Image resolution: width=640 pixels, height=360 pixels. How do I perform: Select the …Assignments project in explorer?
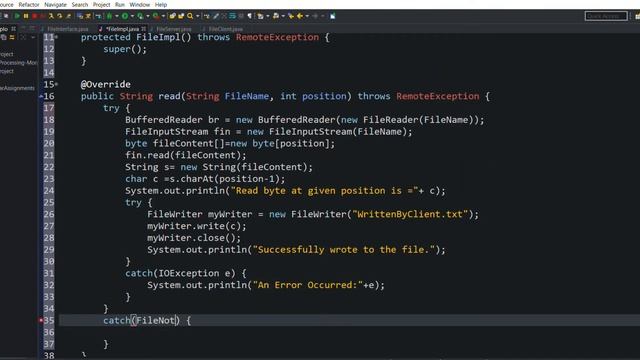tap(17, 88)
